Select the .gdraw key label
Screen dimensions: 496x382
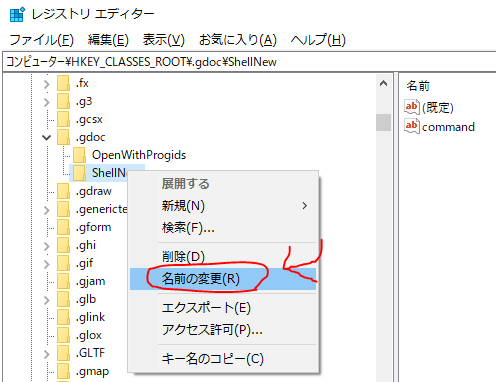[x=94, y=192]
